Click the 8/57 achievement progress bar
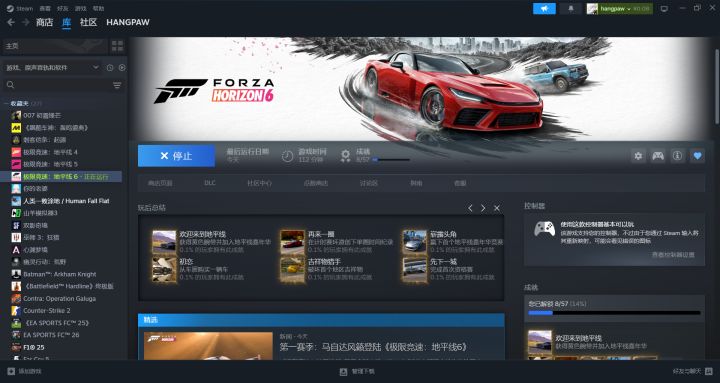This screenshot has width=720, height=383. pos(614,313)
